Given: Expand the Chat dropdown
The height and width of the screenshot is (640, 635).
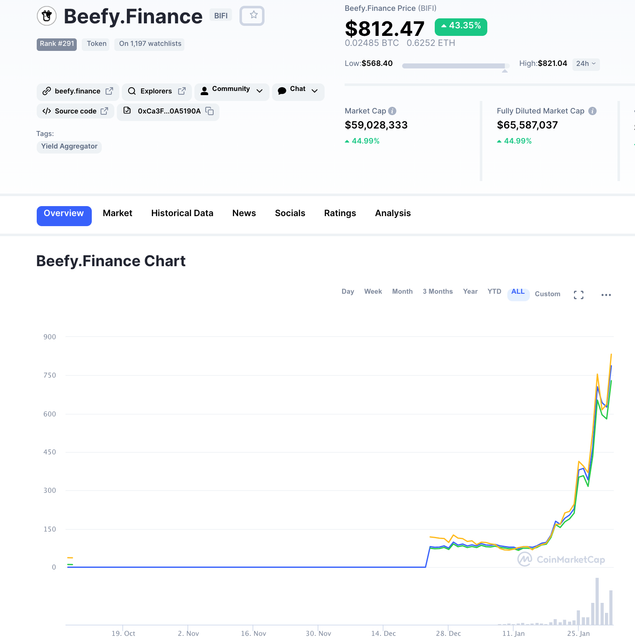Looking at the screenshot, I should pos(298,90).
